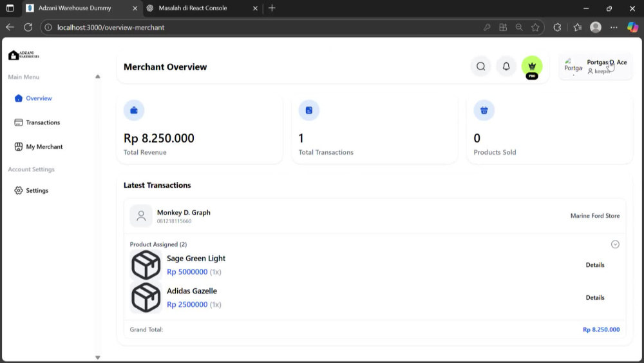Viewport: 644px width, 363px height.
Task: View Details for Sage Green Light
Action: 594,265
